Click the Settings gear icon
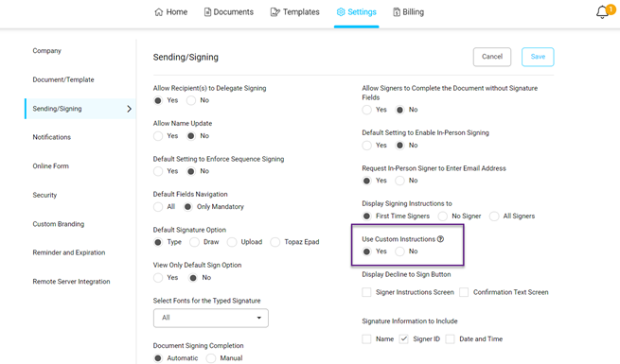Screen dimensions: 620x364 pyautogui.click(x=341, y=12)
